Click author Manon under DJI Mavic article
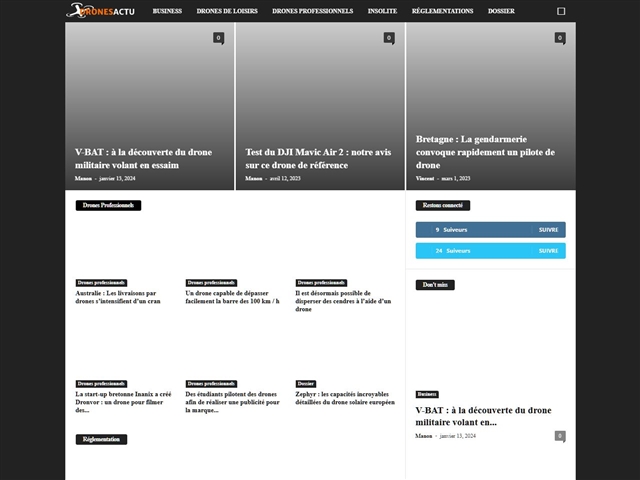This screenshot has width=640, height=480. pyautogui.click(x=253, y=178)
